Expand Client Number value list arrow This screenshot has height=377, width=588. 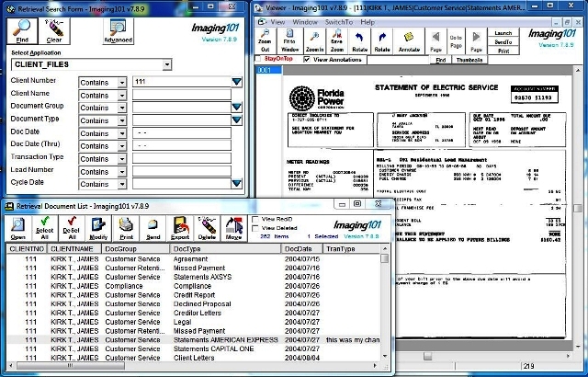pos(237,82)
